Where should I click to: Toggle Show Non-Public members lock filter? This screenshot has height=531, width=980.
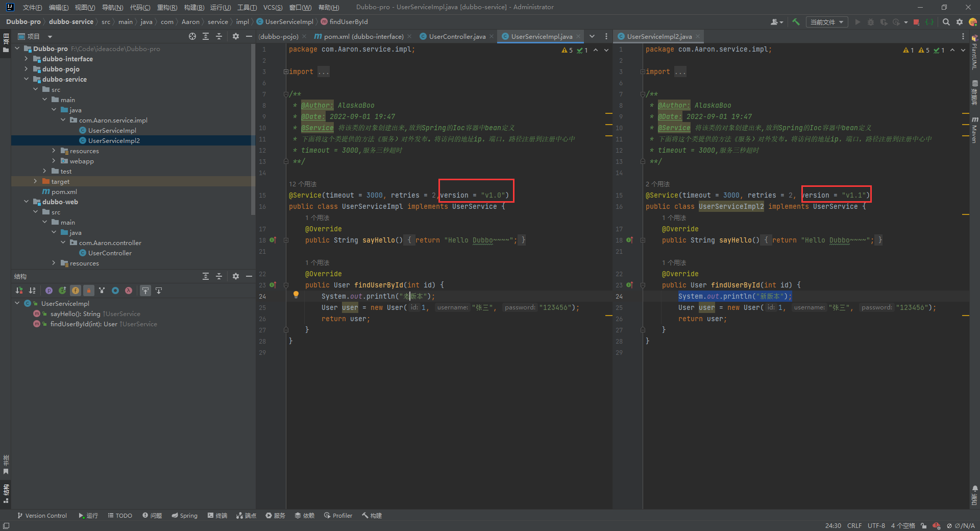point(89,291)
